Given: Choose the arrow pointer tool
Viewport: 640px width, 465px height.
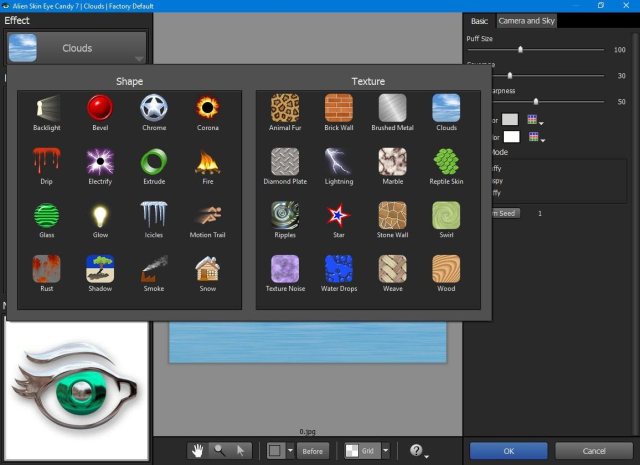Looking at the screenshot, I should point(240,451).
